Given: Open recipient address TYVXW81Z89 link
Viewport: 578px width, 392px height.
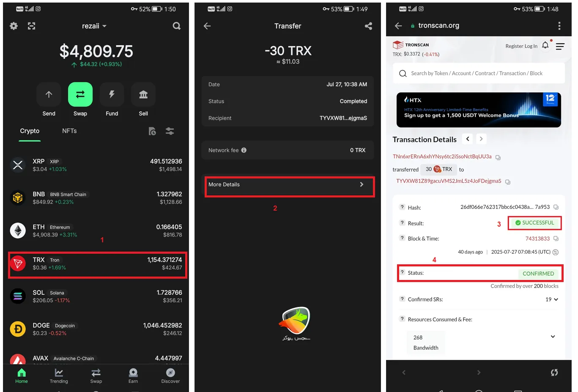Looking at the screenshot, I should click(448, 181).
